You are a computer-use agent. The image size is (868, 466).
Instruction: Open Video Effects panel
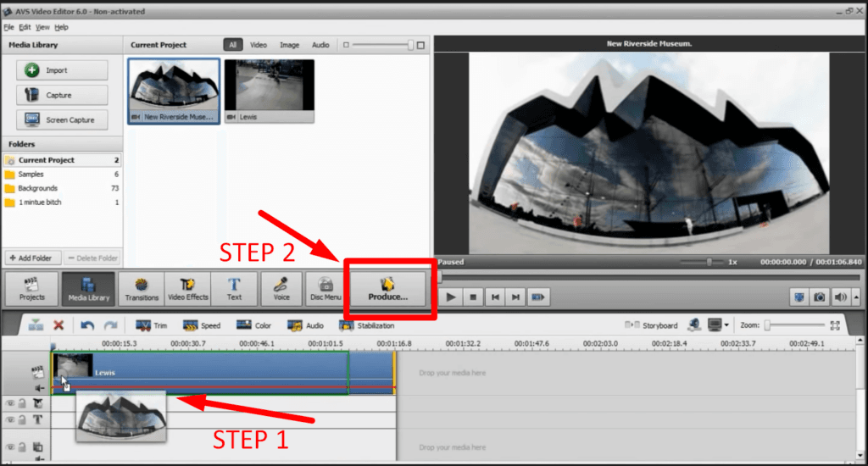click(187, 288)
